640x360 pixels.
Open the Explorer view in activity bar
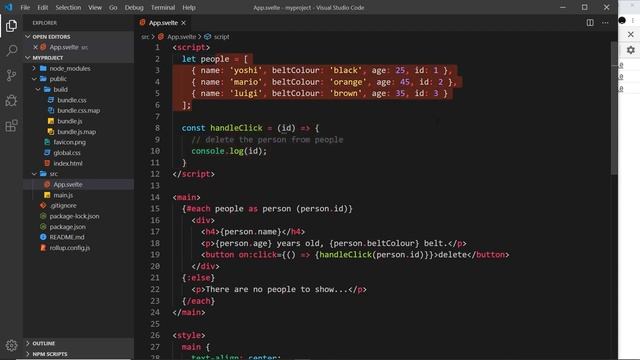click(11, 26)
